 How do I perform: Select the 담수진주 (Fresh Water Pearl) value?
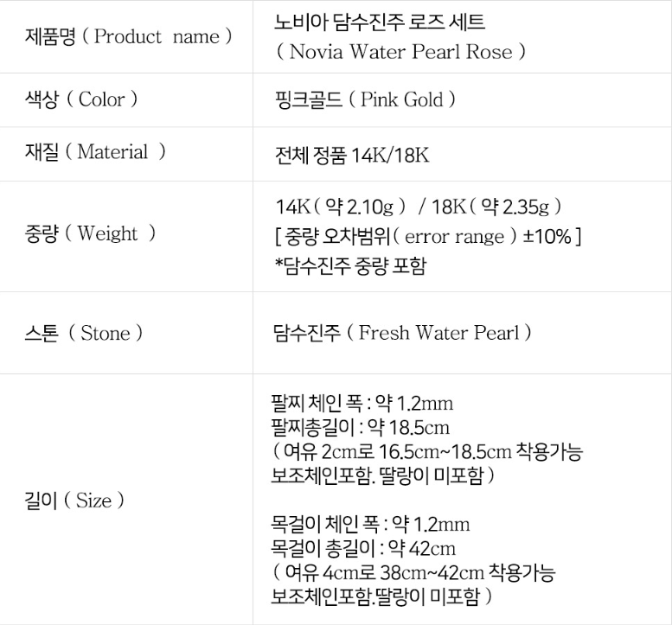point(401,333)
